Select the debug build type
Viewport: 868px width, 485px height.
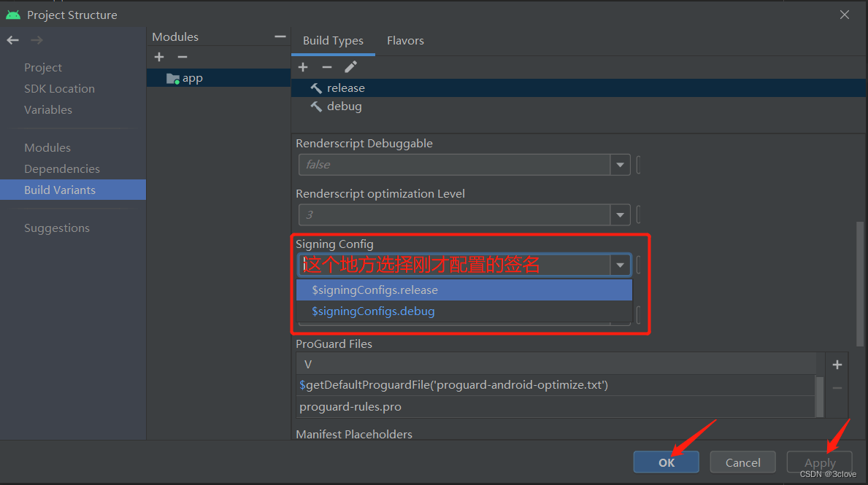(342, 106)
